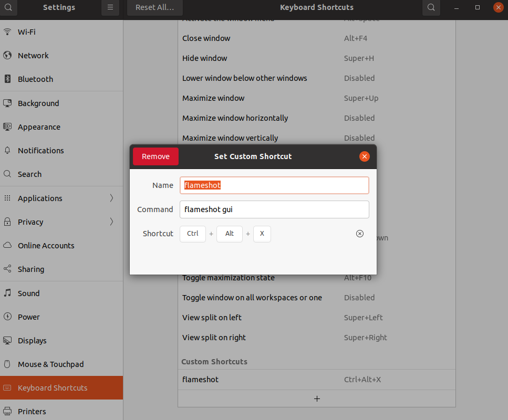Click the Name field containing flameshot
508x420 pixels.
(x=274, y=185)
